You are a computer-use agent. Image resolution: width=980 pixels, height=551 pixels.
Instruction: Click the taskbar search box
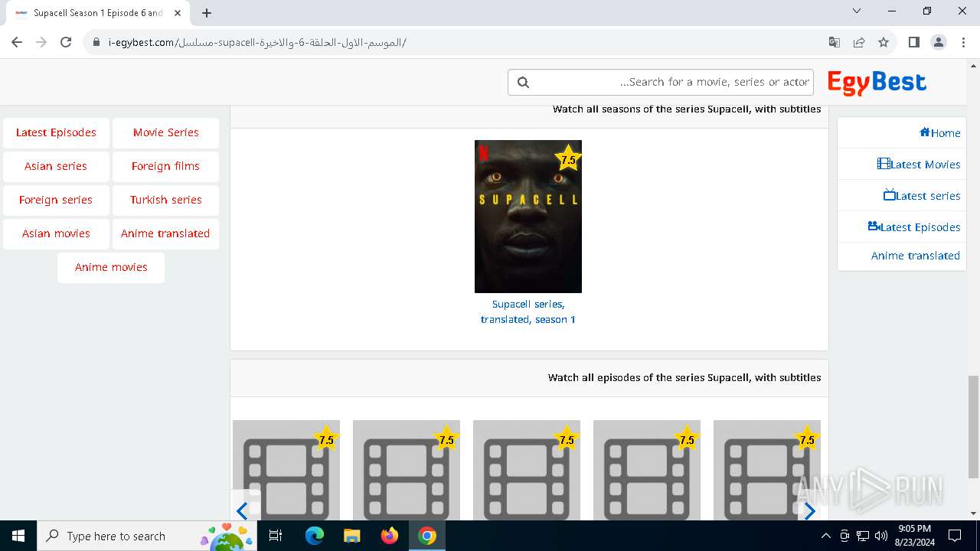(147, 536)
